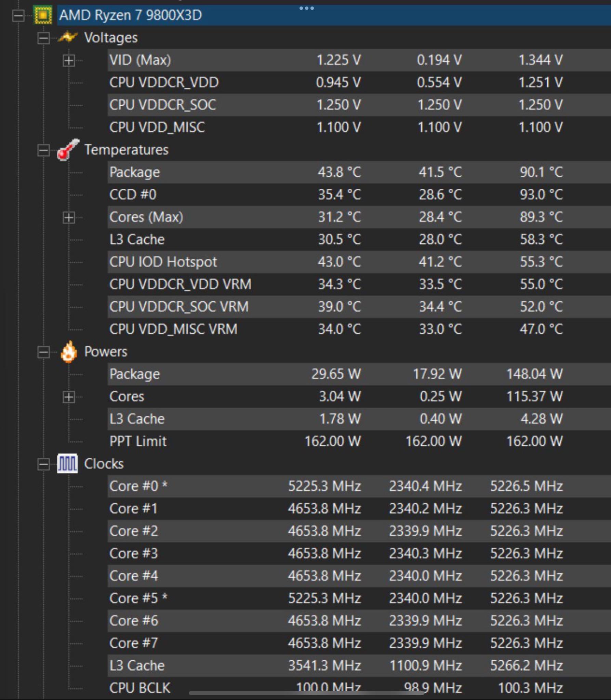Select the CPU VDDCR_VDD VRM row
The image size is (611, 700).
(x=359, y=284)
